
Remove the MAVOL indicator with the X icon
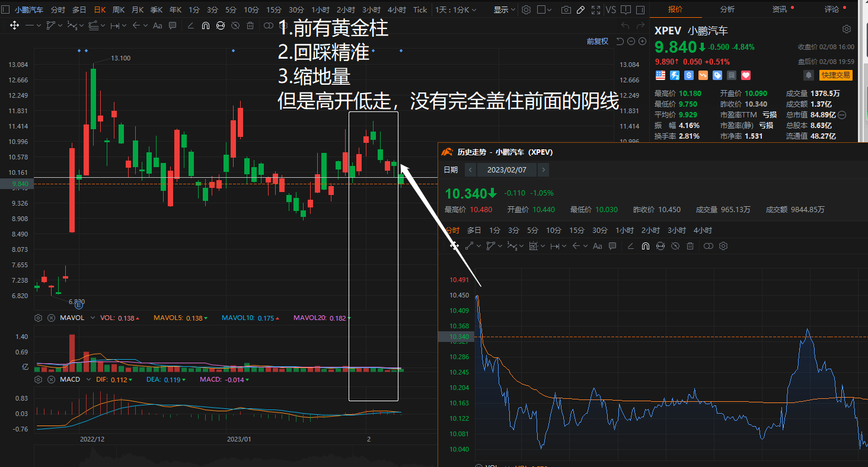coord(51,318)
